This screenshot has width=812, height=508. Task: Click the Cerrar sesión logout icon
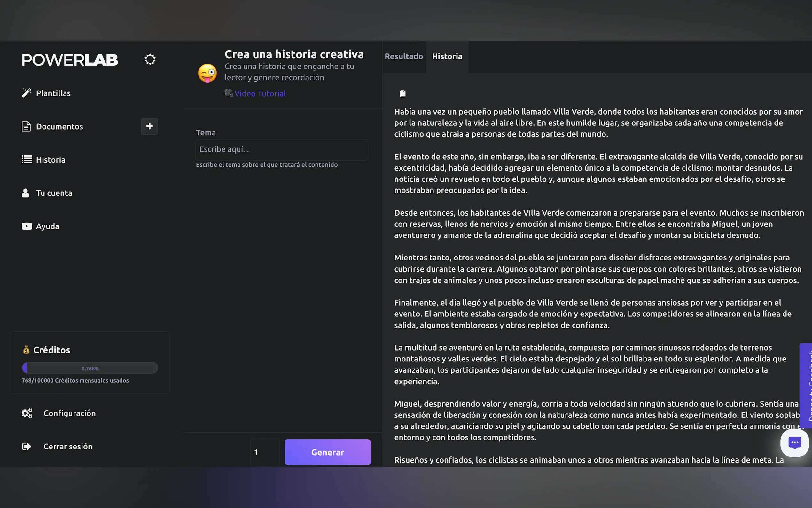click(27, 446)
